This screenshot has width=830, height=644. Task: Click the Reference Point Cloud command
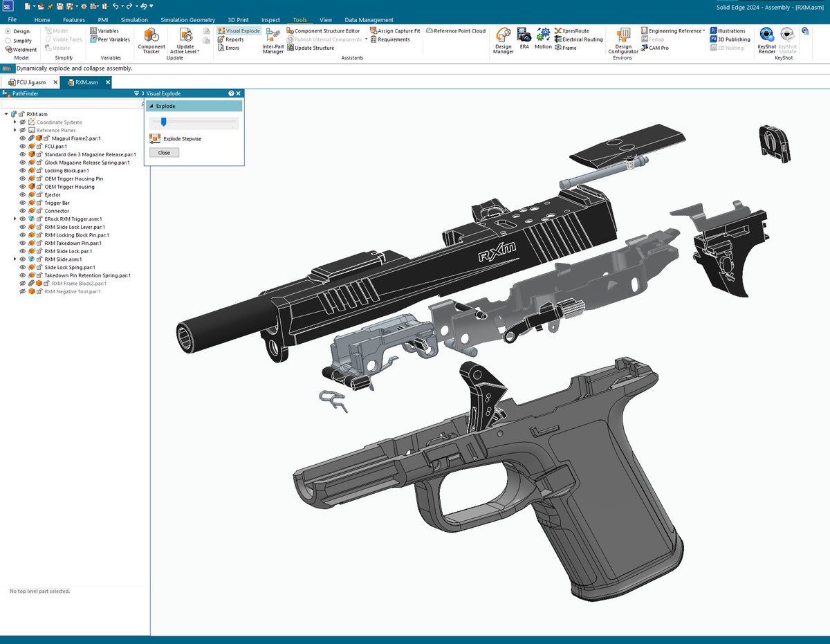[x=456, y=31]
